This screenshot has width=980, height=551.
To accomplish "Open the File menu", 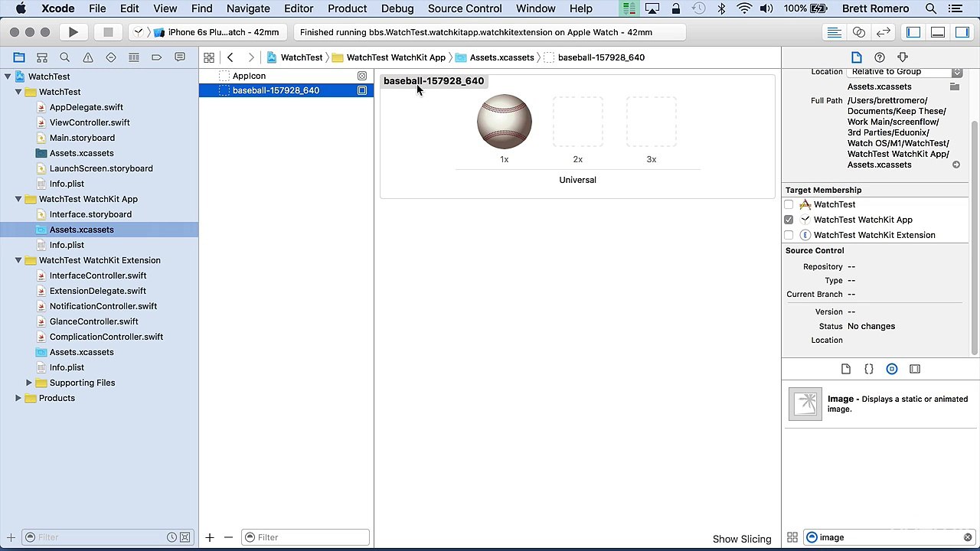I will click(x=97, y=8).
